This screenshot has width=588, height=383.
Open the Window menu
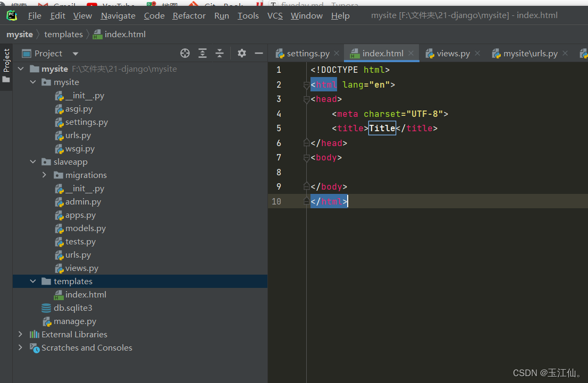[x=306, y=16]
